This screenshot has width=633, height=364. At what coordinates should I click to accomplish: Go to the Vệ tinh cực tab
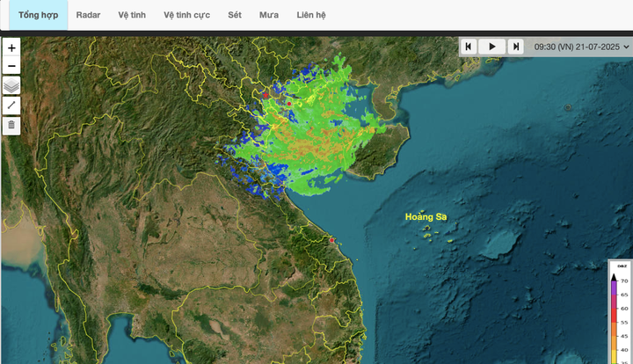pyautogui.click(x=186, y=15)
